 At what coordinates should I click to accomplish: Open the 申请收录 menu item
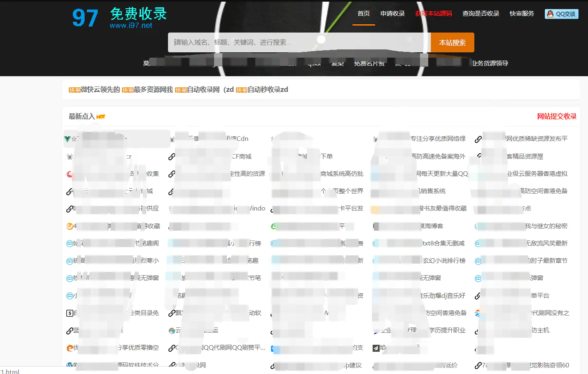[x=392, y=13]
